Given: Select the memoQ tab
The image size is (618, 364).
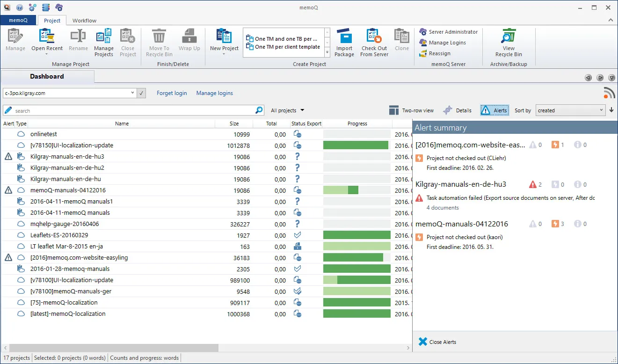Looking at the screenshot, I should 18,20.
